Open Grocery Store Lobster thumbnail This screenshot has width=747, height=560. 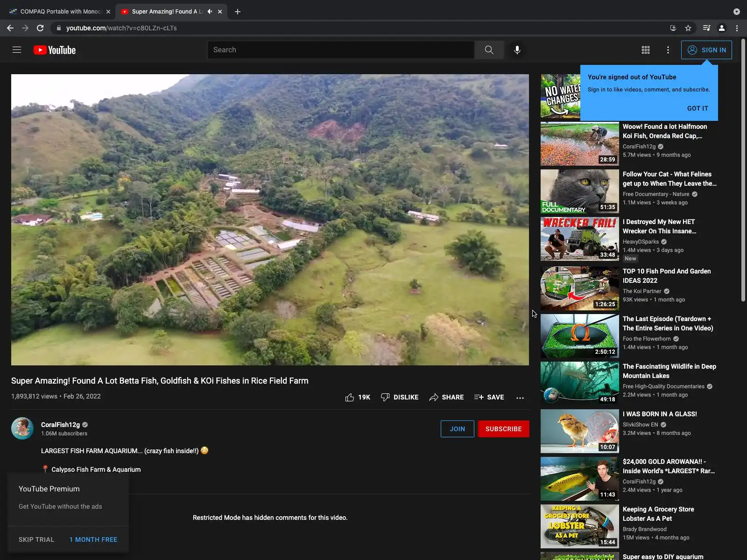580,526
